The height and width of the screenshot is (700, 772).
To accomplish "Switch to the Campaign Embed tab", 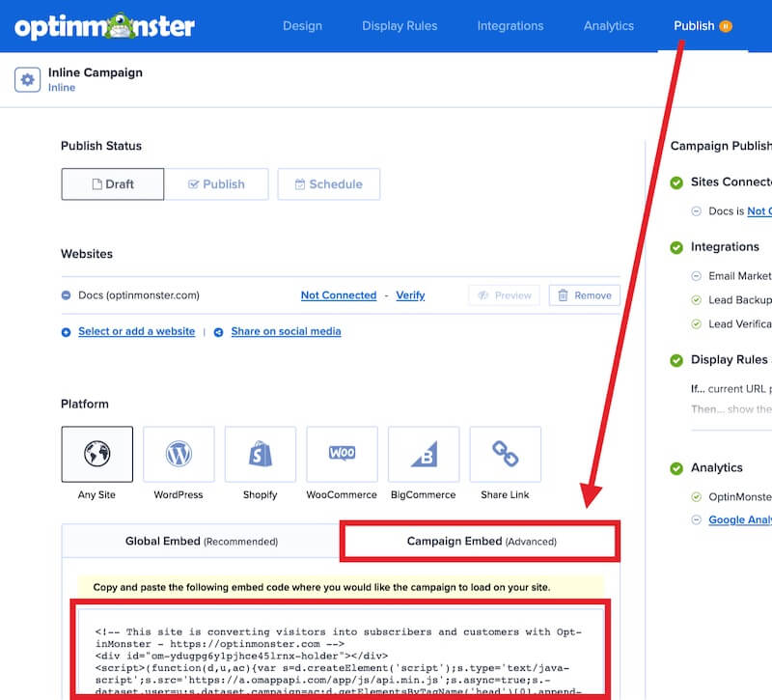I will [x=479, y=541].
